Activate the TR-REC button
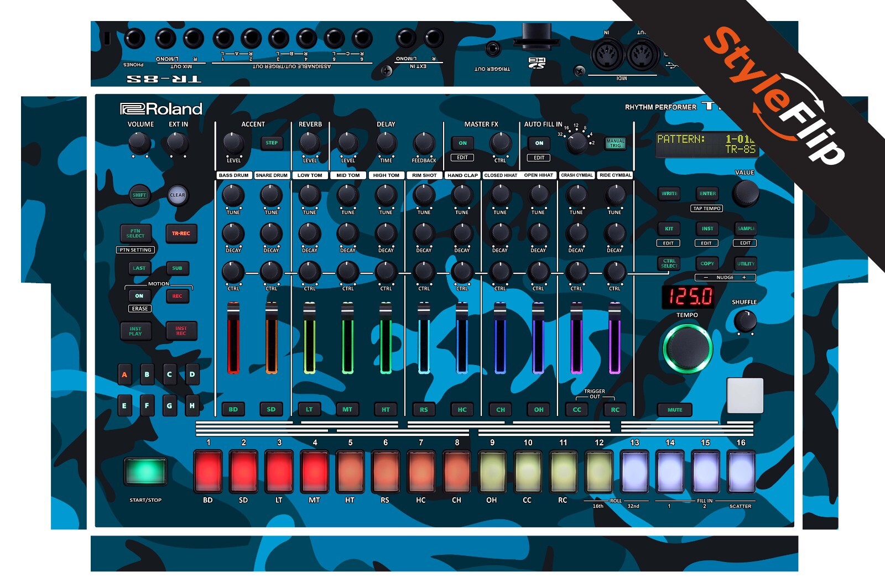 181,233
